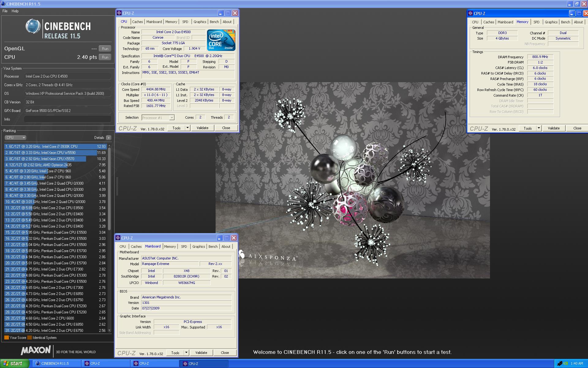
Task: Click the Cinebench sphere logo icon
Action: [33, 26]
